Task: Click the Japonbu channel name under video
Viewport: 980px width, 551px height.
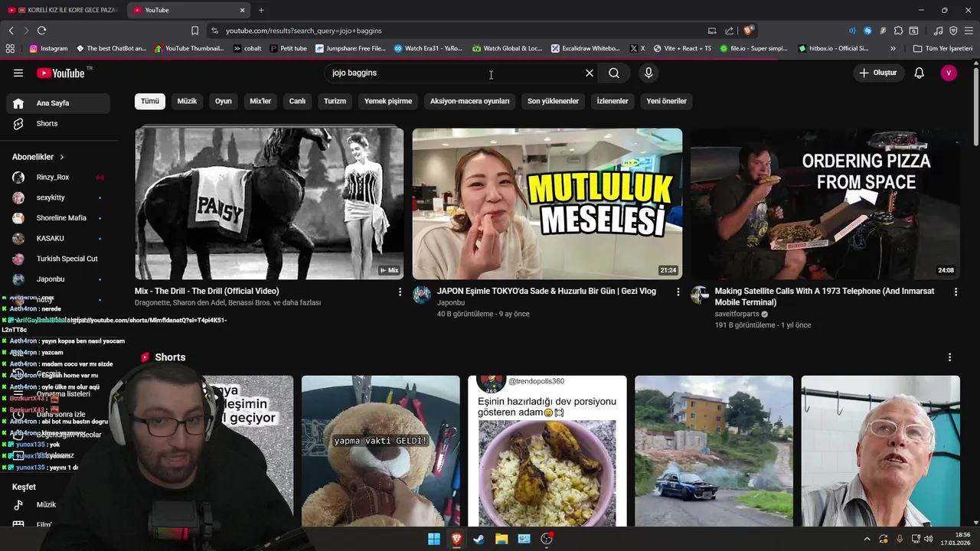Action: coord(451,303)
